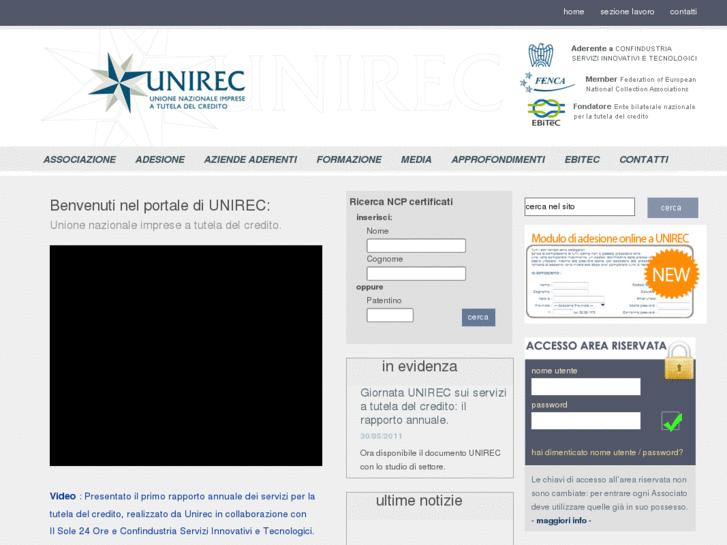
Task: Open the ADESIONE menu
Action: pyautogui.click(x=160, y=160)
